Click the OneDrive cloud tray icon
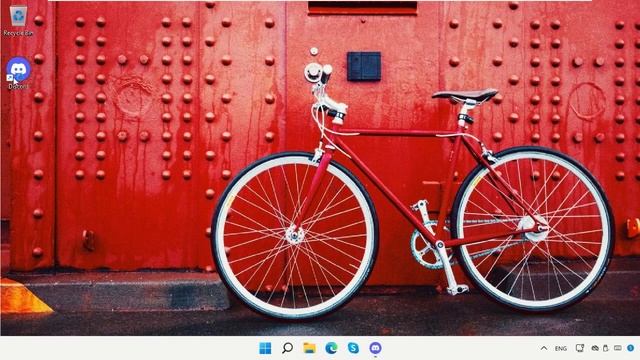The image size is (640, 360). 595,348
